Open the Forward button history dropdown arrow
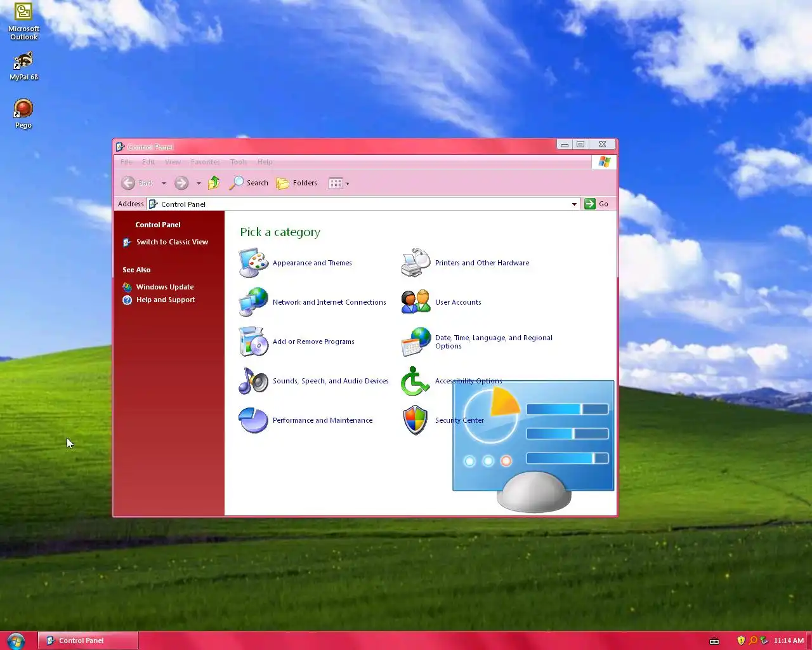The width and height of the screenshot is (812, 650). [x=199, y=183]
